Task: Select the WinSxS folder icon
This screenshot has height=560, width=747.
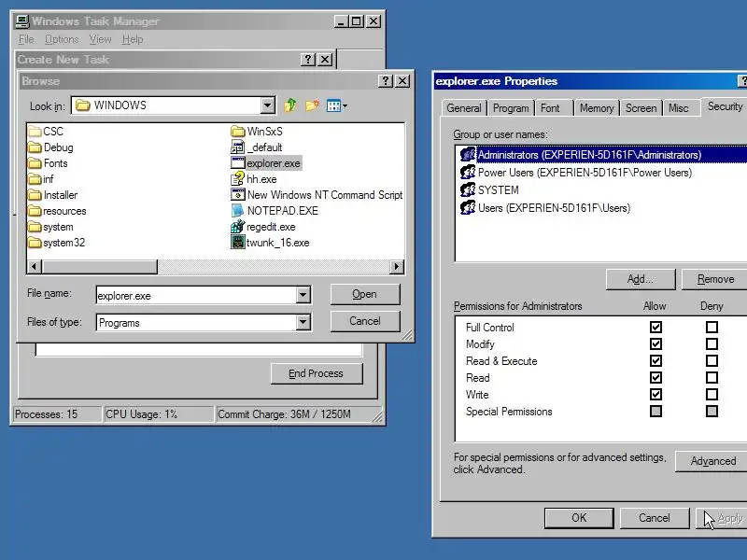Action: pos(238,131)
